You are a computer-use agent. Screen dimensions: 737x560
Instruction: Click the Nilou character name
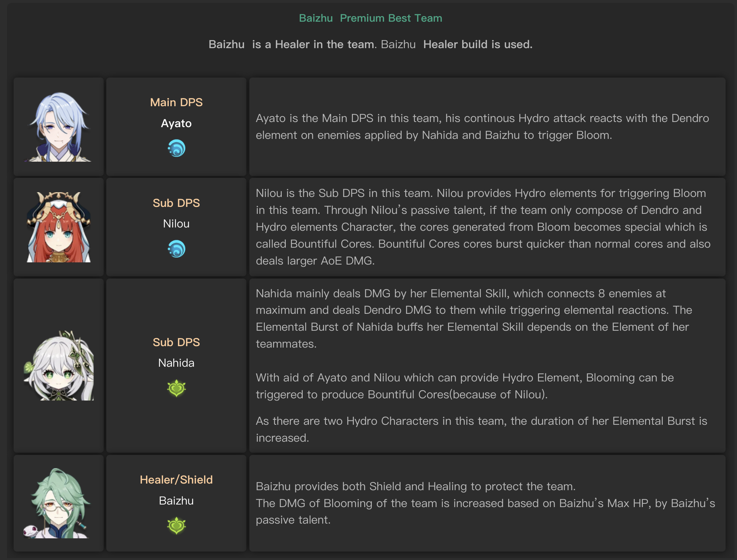coord(176,224)
